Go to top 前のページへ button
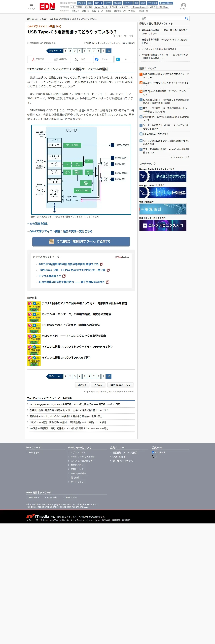The height and width of the screenshot is (644, 215). click(55, 51)
